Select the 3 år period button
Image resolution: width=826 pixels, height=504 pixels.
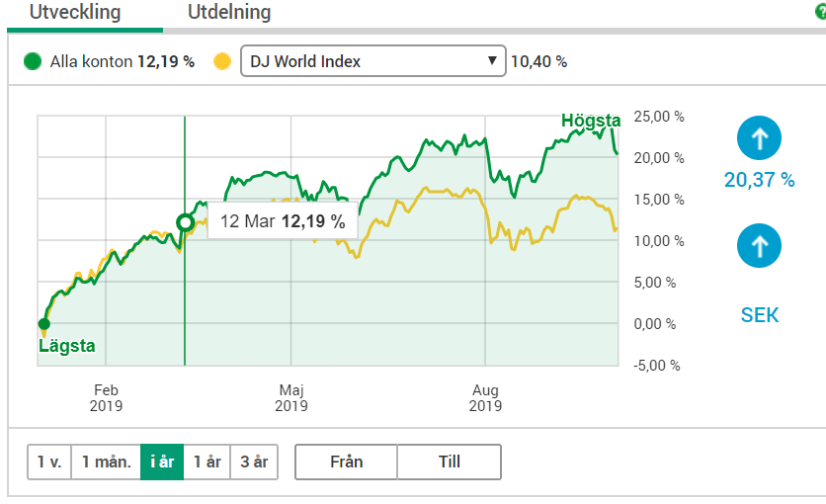(254, 462)
